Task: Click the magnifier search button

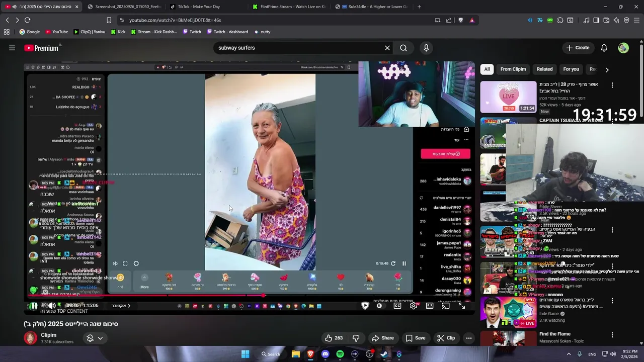Action: pos(404,48)
